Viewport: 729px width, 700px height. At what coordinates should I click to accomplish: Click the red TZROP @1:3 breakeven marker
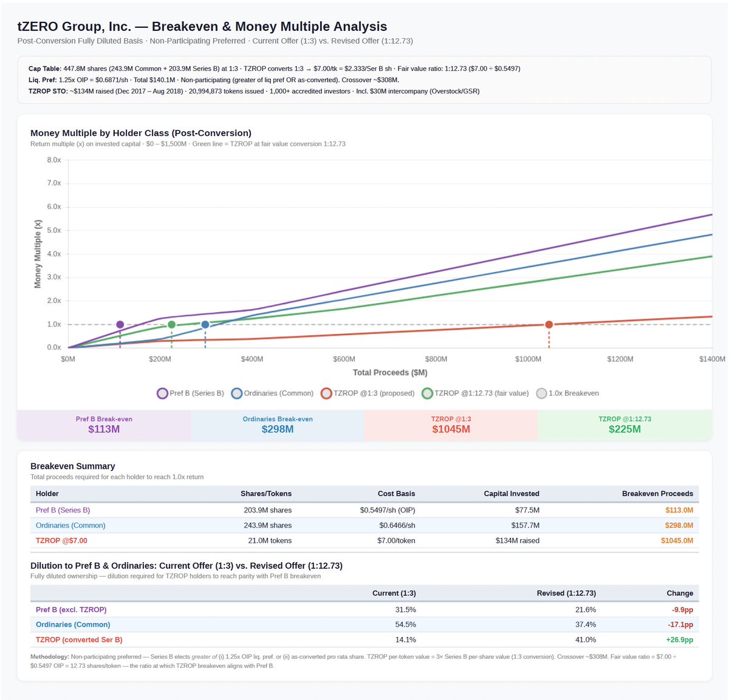(549, 325)
